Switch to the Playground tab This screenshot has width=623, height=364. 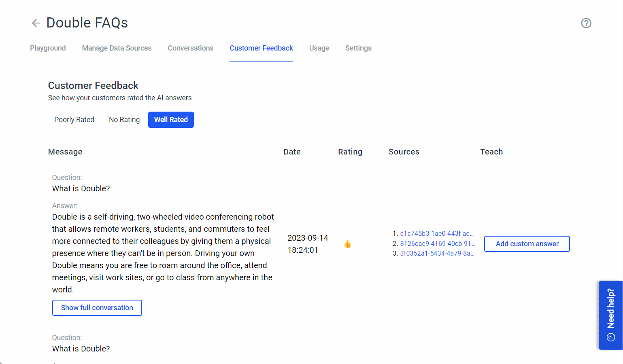[48, 48]
